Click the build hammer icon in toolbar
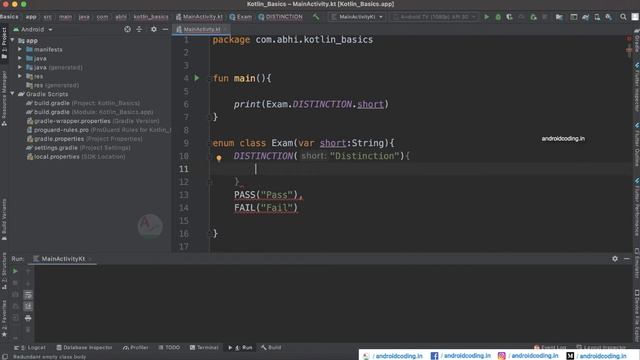Viewport: 640px width, 360px height. [x=316, y=17]
